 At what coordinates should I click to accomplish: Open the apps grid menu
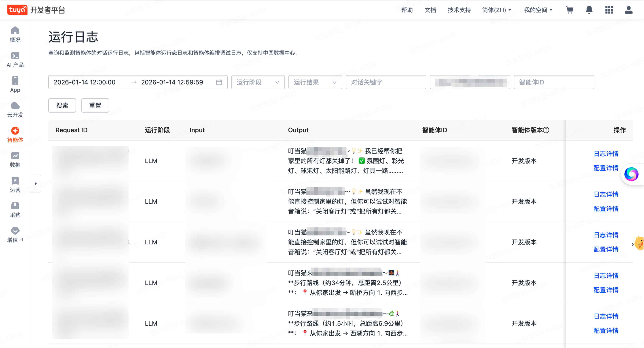(x=609, y=10)
